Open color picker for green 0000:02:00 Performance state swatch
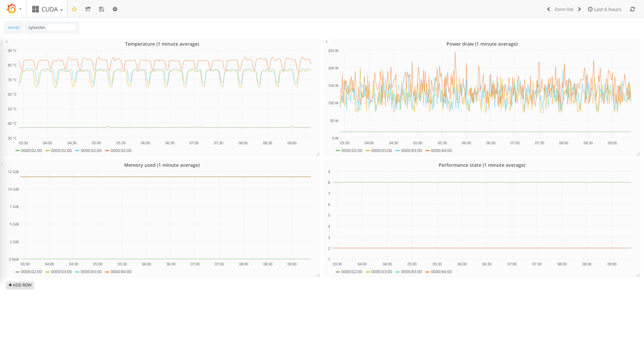Viewport: 644px width, 362px height. (338, 272)
